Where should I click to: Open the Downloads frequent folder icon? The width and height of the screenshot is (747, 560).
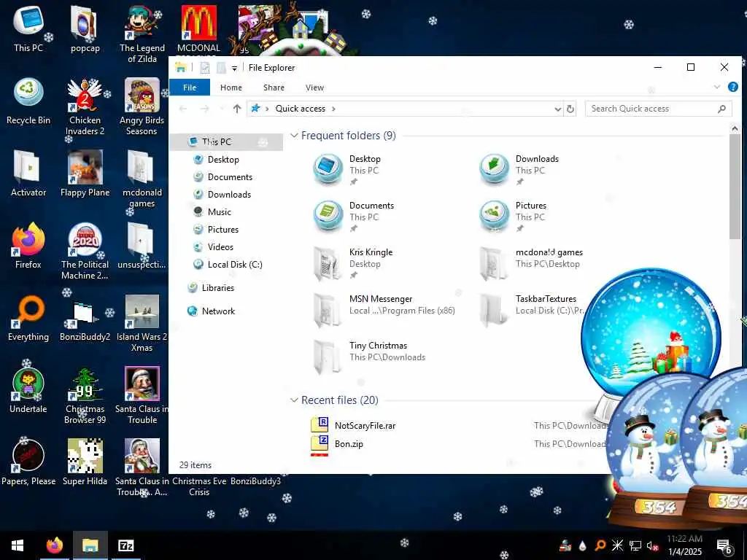494,169
